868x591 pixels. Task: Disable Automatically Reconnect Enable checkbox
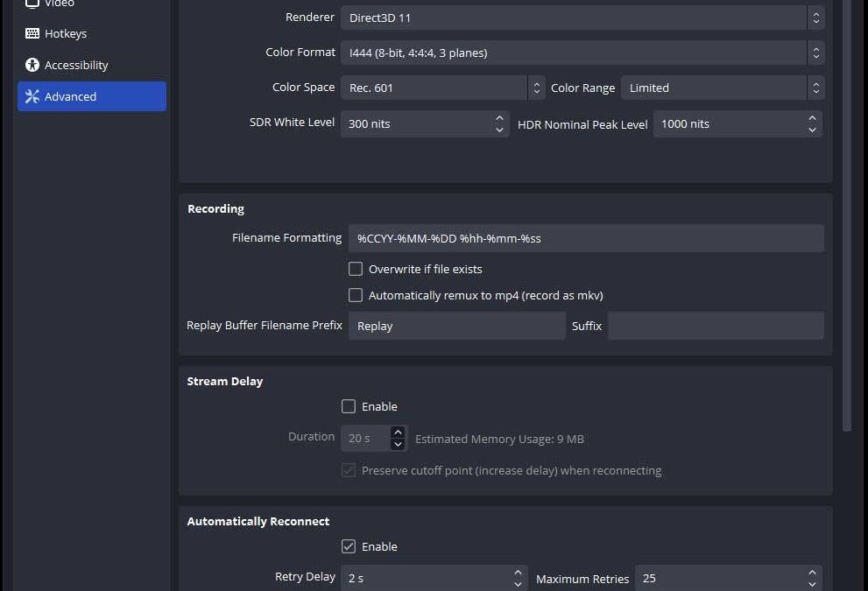349,546
